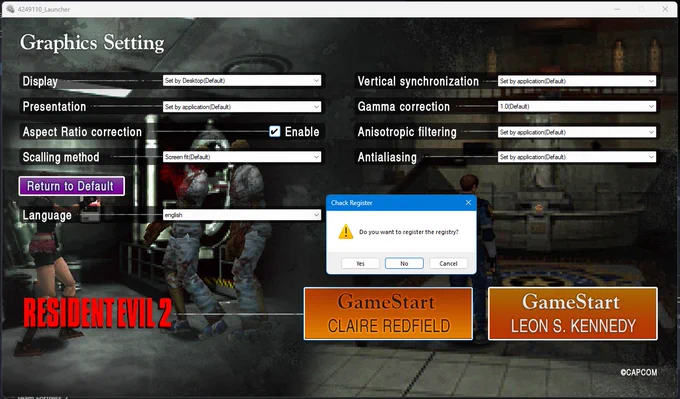
Task: Start game as Leon S. Kennedy
Action: [x=573, y=314]
